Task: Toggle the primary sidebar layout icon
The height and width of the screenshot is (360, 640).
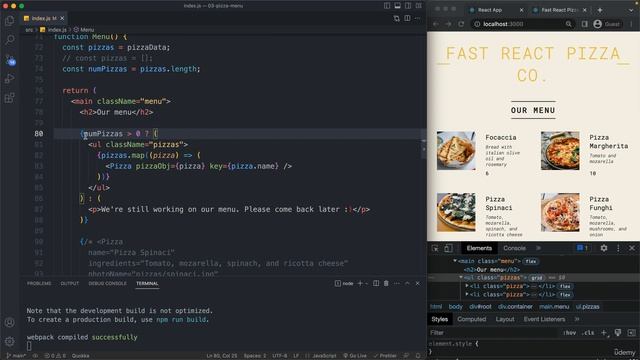Action: pyautogui.click(x=387, y=6)
